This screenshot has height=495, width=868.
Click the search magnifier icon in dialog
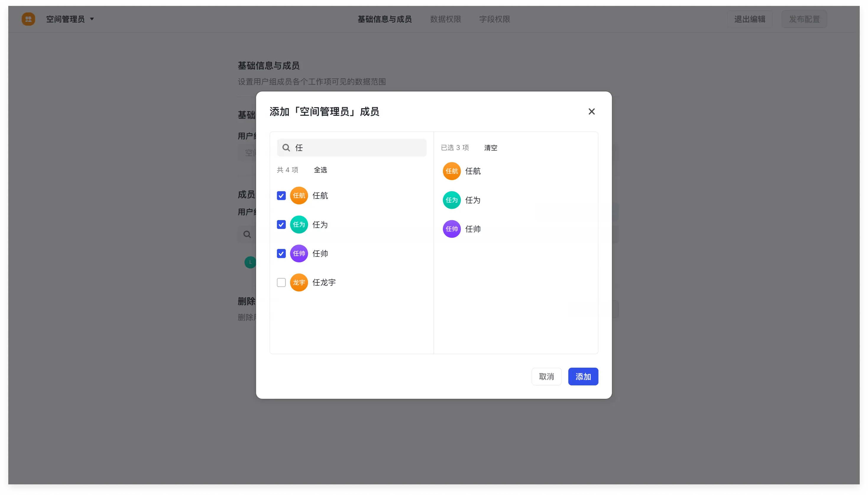(286, 148)
